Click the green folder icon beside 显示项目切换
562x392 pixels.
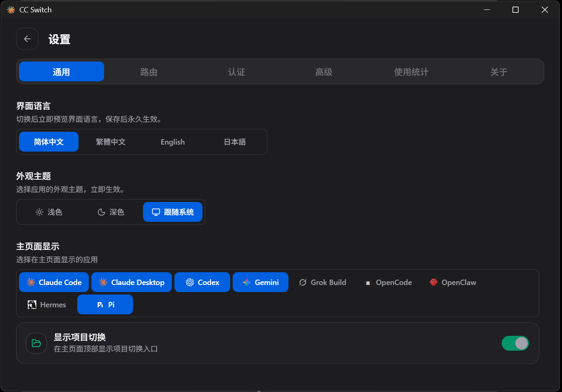pyautogui.click(x=36, y=343)
